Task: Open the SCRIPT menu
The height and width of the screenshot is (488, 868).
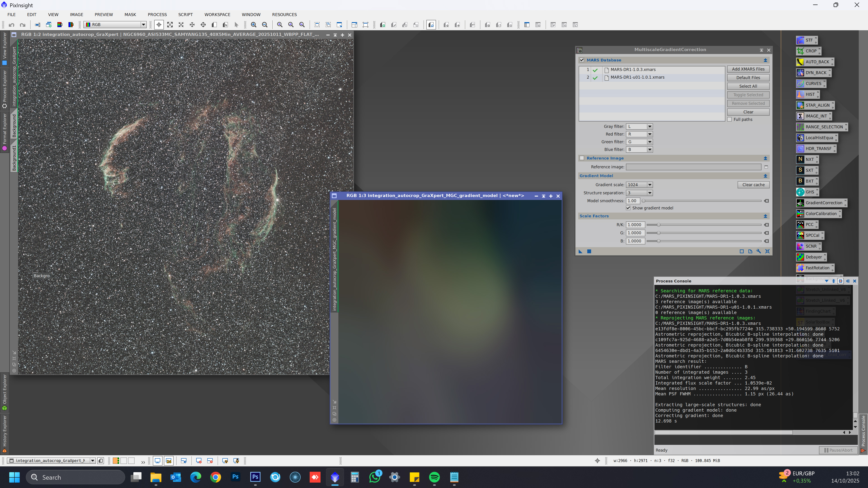Action: click(x=185, y=14)
